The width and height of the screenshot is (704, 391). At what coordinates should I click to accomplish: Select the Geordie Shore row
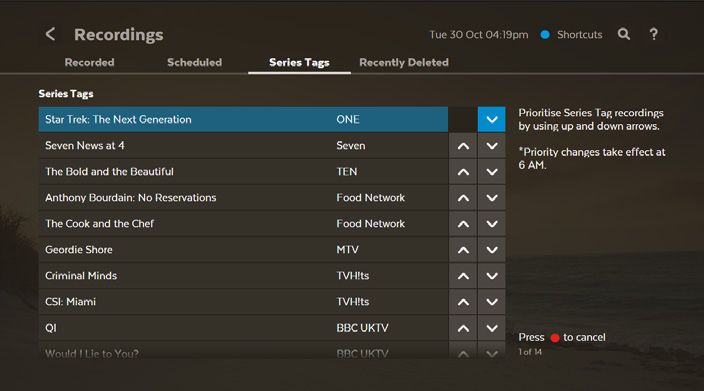point(243,250)
